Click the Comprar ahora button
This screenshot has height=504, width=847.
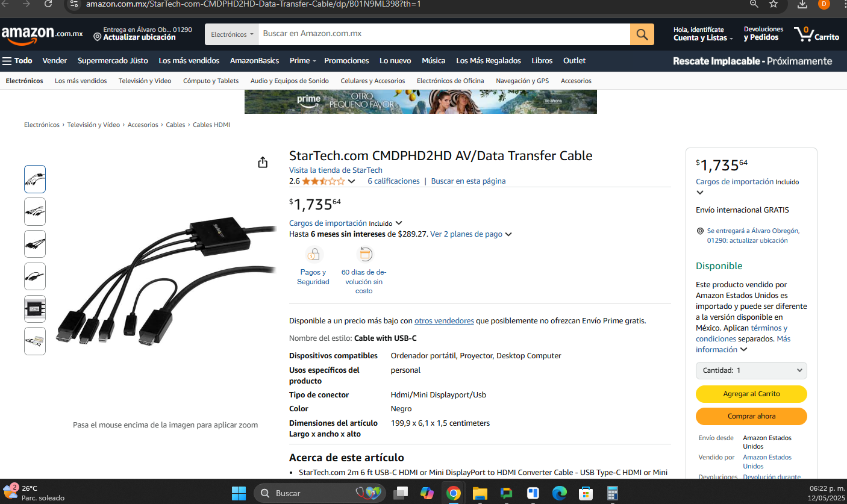(751, 416)
